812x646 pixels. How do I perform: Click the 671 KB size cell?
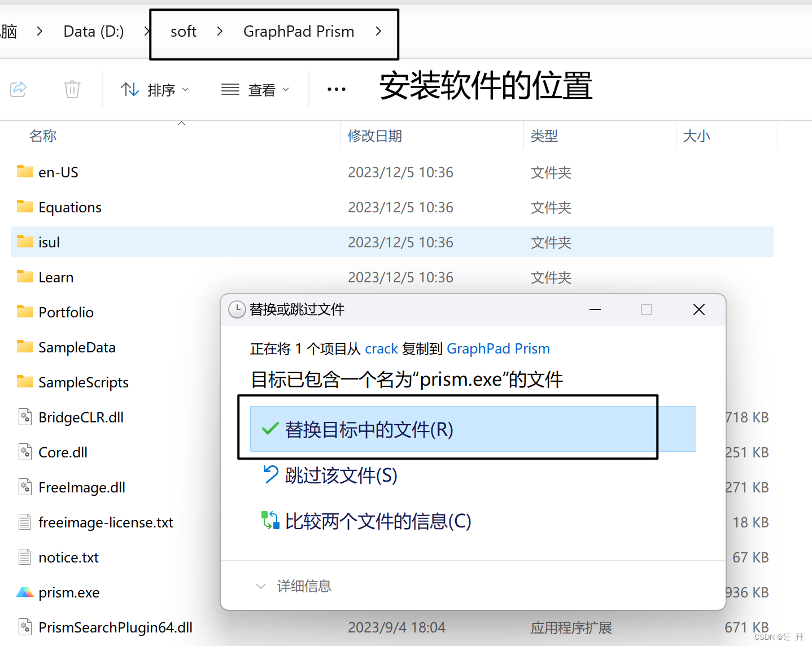[746, 627]
